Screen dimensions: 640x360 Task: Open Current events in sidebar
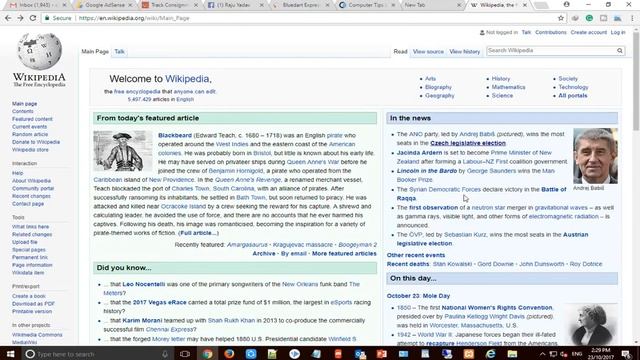(29, 127)
